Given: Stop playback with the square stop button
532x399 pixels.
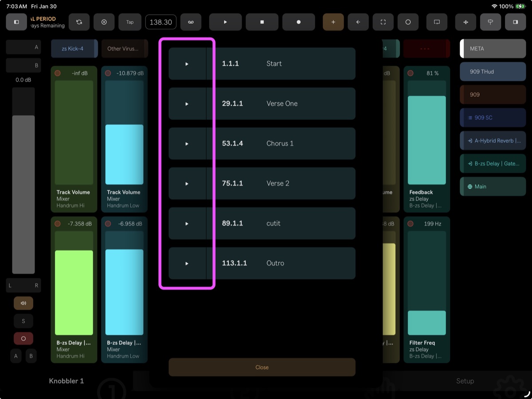Looking at the screenshot, I should [x=262, y=22].
